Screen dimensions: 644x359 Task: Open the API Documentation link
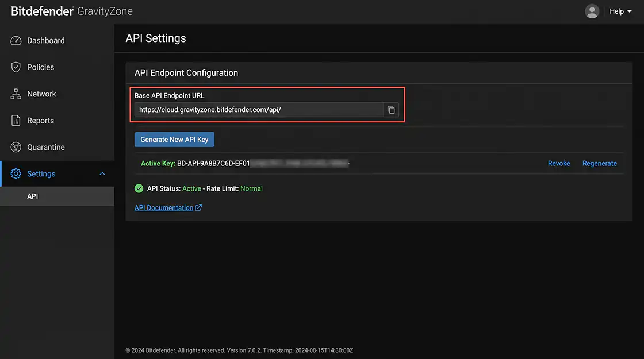pos(164,207)
